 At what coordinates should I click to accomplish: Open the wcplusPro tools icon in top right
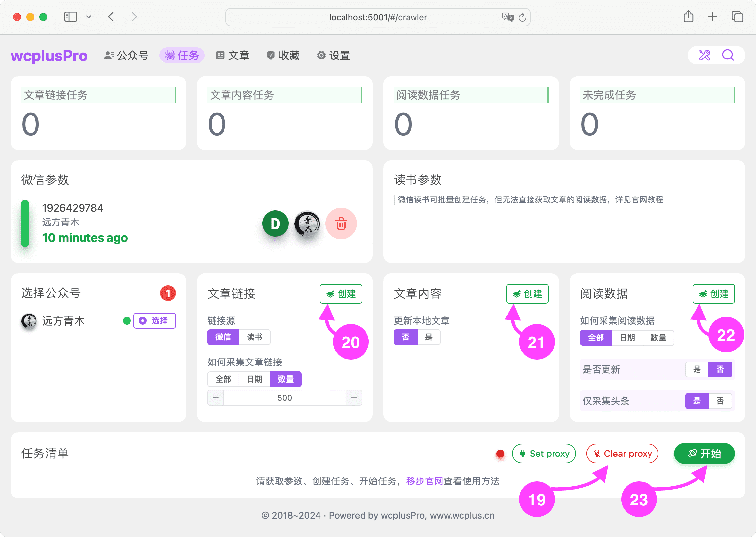pyautogui.click(x=705, y=55)
